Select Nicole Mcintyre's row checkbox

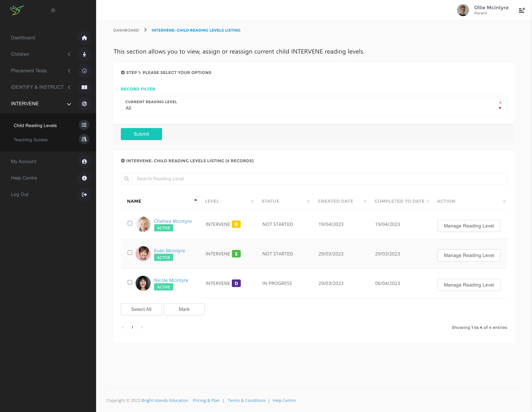[130, 282]
